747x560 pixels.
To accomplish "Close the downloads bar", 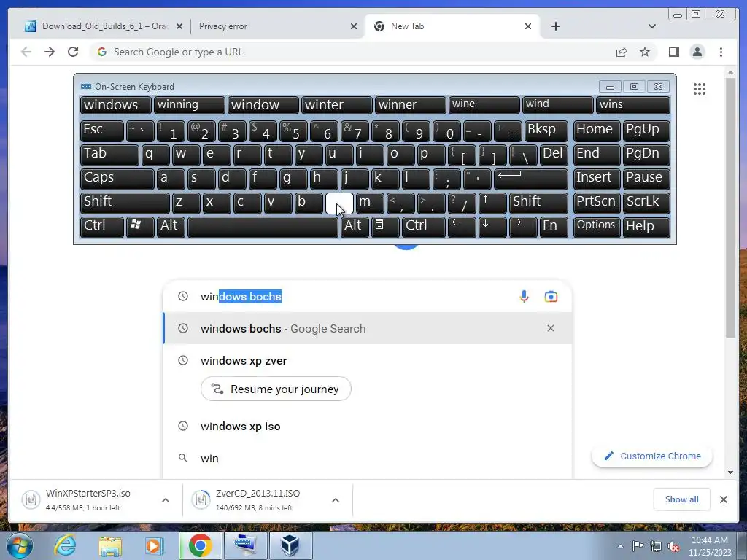I will 723,499.
